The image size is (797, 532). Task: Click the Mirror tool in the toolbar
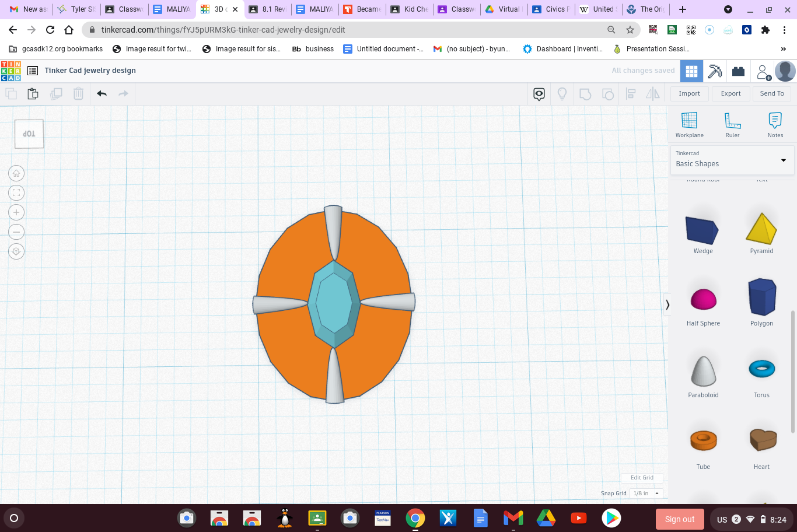click(x=652, y=93)
